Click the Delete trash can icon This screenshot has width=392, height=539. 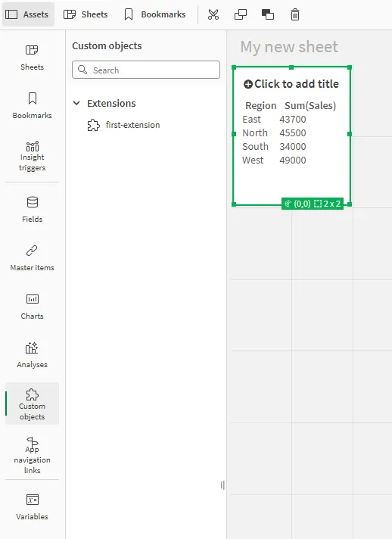295,14
